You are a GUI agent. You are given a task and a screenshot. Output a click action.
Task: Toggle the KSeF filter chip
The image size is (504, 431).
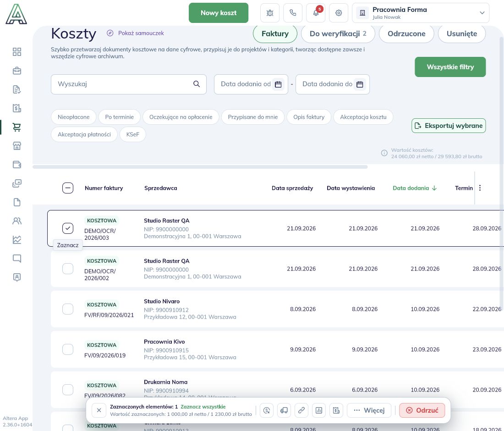[x=133, y=134]
